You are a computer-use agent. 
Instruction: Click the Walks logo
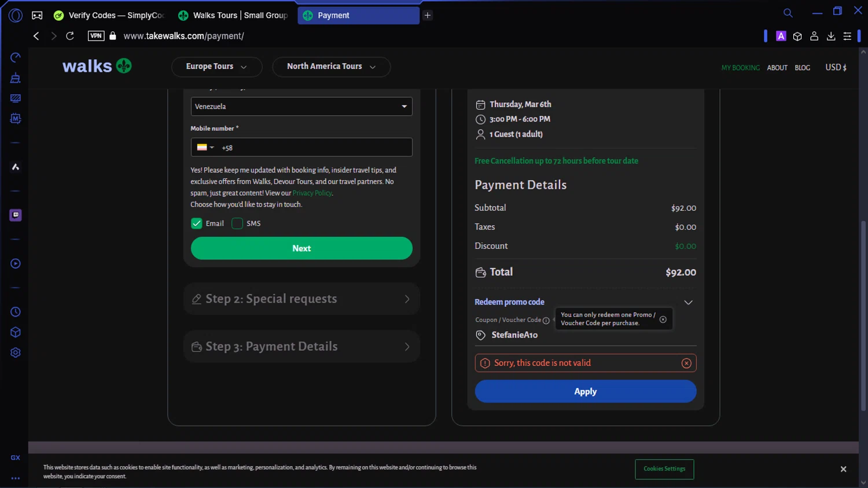tap(97, 66)
